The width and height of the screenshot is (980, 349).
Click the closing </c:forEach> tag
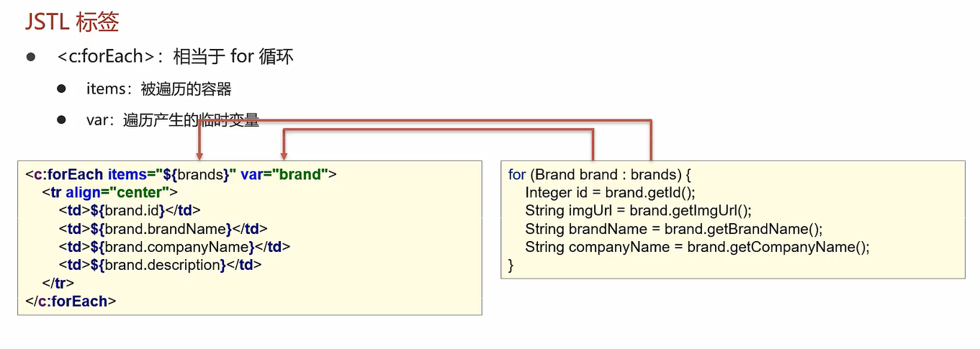(71, 302)
